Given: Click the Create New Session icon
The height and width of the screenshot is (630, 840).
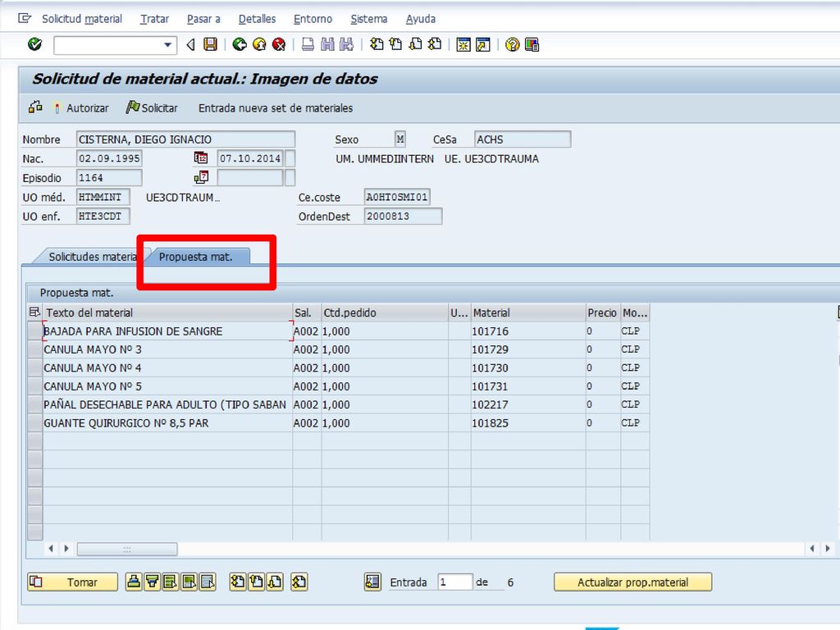Looking at the screenshot, I should (x=463, y=44).
